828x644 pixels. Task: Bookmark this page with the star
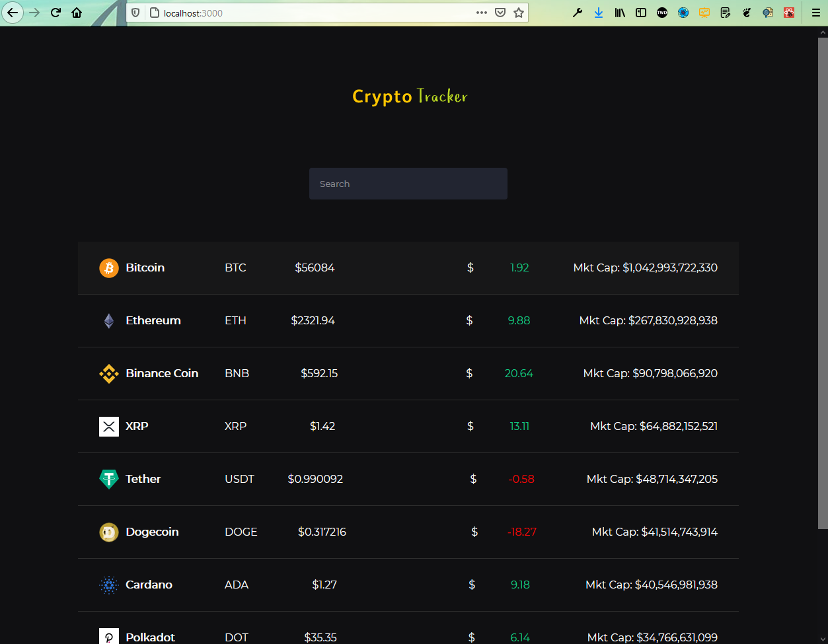tap(519, 13)
